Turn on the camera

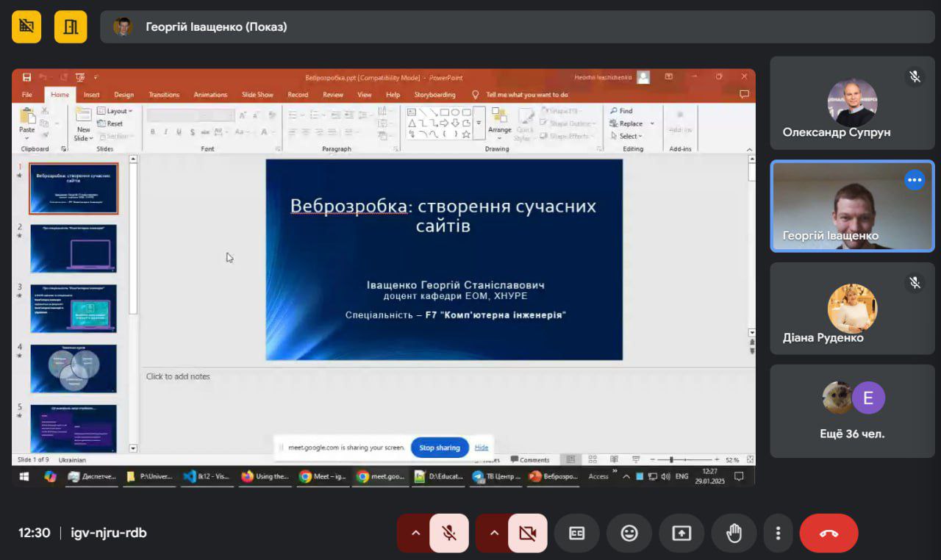point(527,533)
